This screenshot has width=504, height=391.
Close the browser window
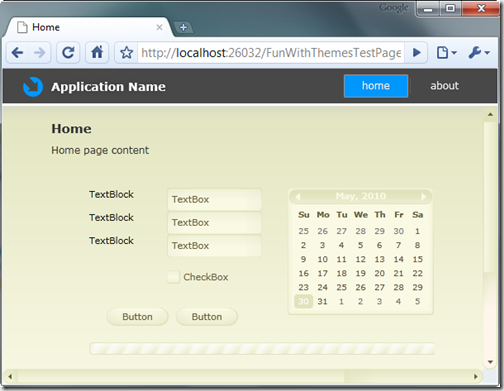(x=481, y=8)
